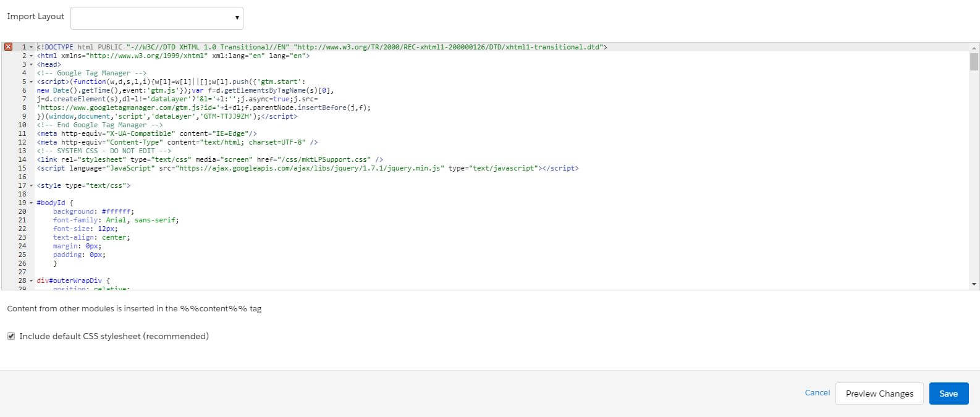Viewport: 980px width, 417px height.
Task: Click the editor scrollbar up arrow
Action: pyautogui.click(x=974, y=48)
